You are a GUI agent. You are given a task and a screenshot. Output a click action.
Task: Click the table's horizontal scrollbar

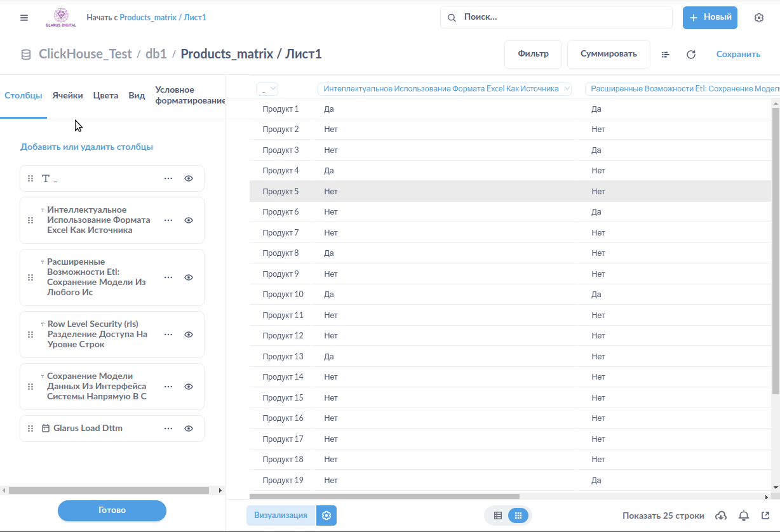pyautogui.click(x=384, y=496)
